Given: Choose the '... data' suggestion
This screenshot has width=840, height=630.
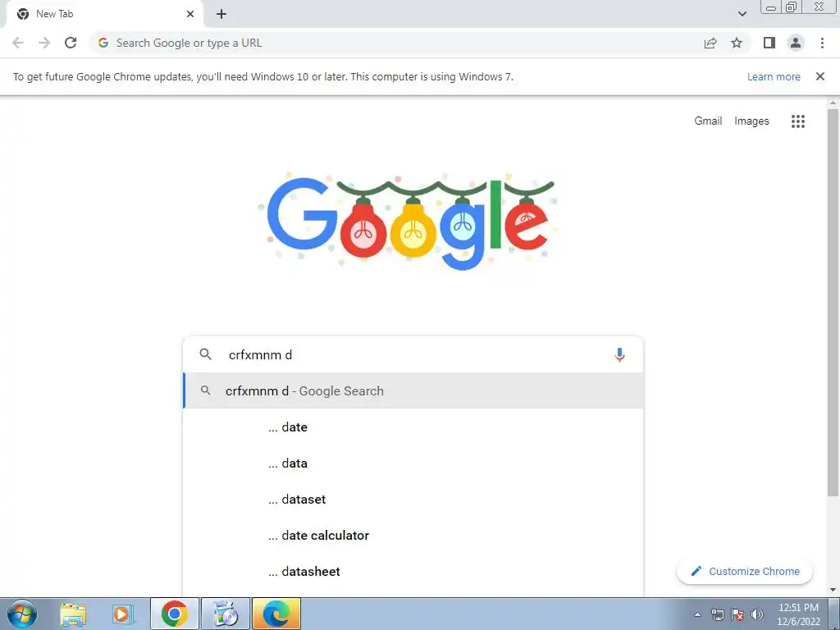Looking at the screenshot, I should coord(413,463).
